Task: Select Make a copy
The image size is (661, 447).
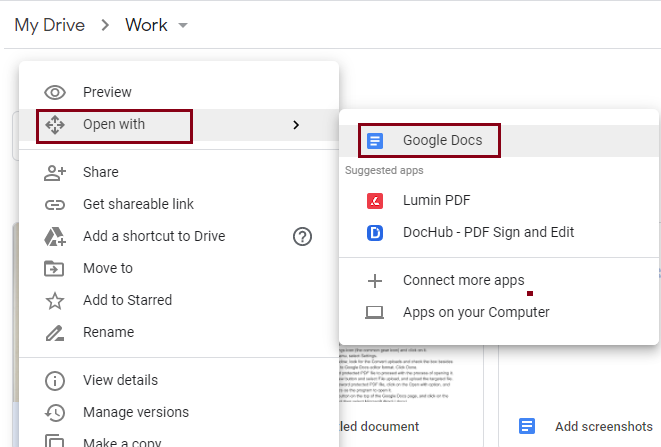Action: [179, 439]
